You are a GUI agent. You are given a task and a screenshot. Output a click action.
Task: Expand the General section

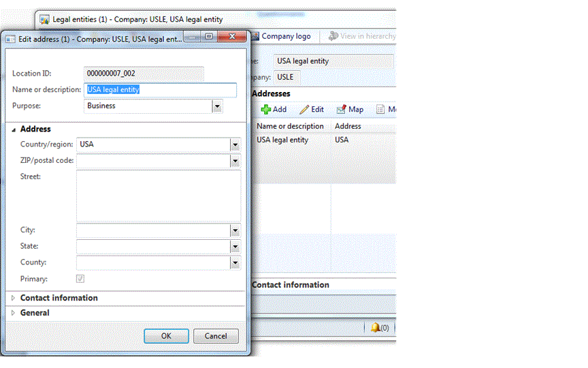[13, 313]
